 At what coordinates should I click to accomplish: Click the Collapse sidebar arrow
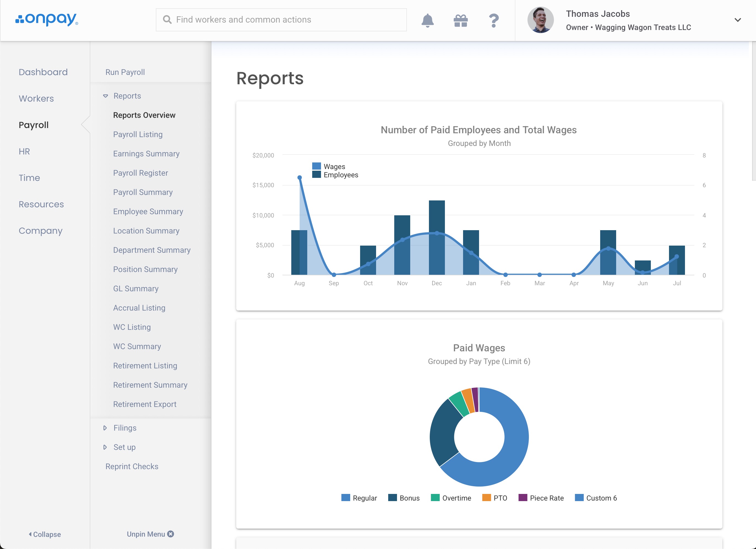(x=30, y=534)
